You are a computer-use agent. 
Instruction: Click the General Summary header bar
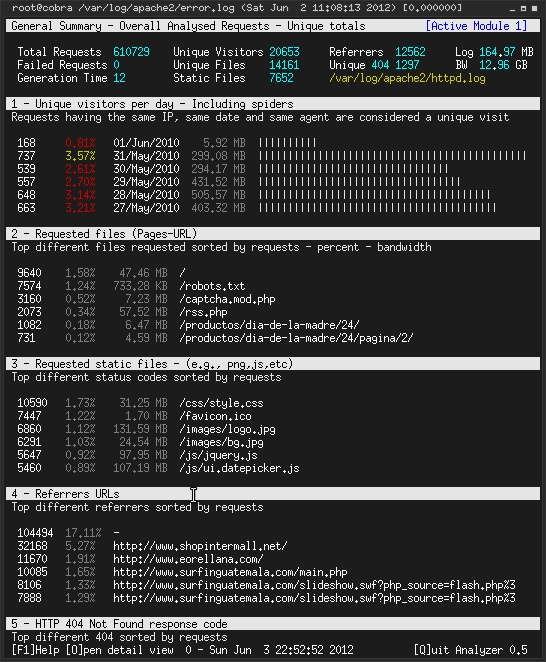click(x=273, y=26)
